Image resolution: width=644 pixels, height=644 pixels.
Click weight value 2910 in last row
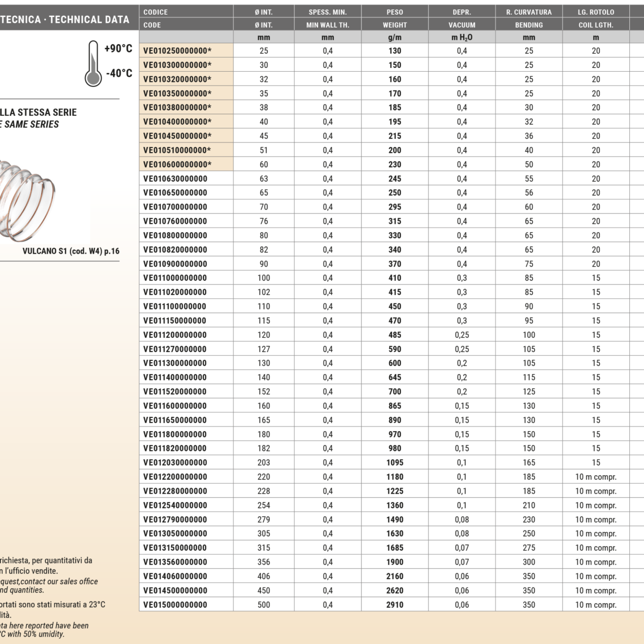tap(395, 604)
